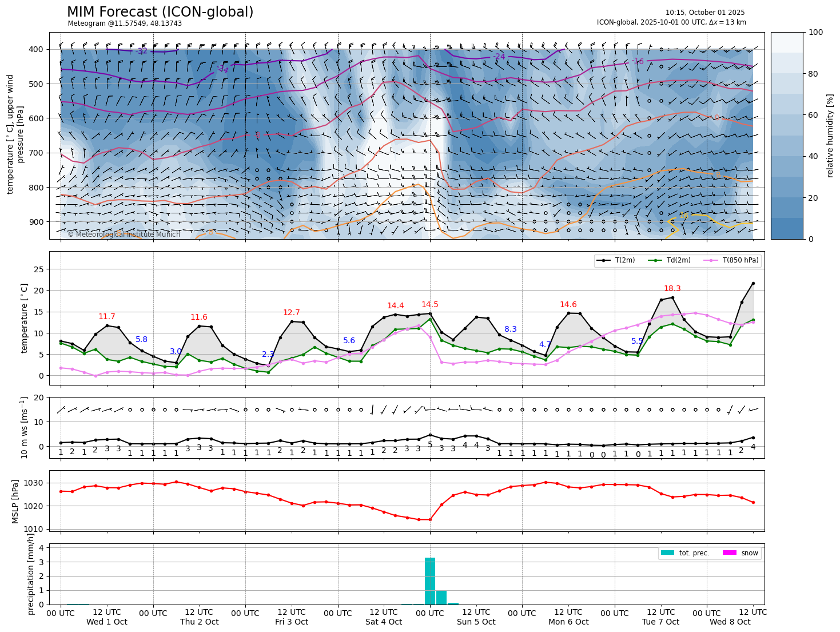Image resolution: width=840 pixels, height=632 pixels.
Task: Click the red 18.3 maximum temperature label
Action: pos(672,289)
